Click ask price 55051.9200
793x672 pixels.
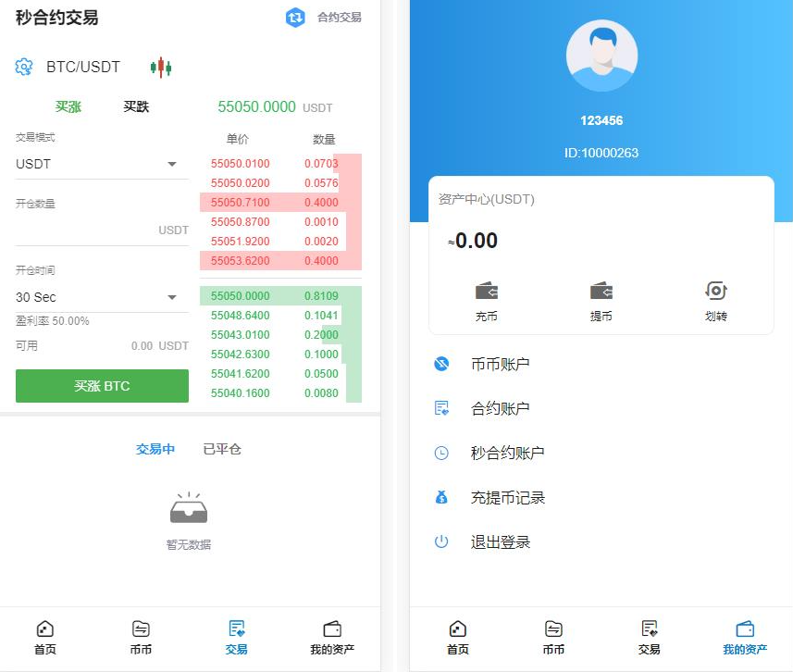click(x=240, y=242)
